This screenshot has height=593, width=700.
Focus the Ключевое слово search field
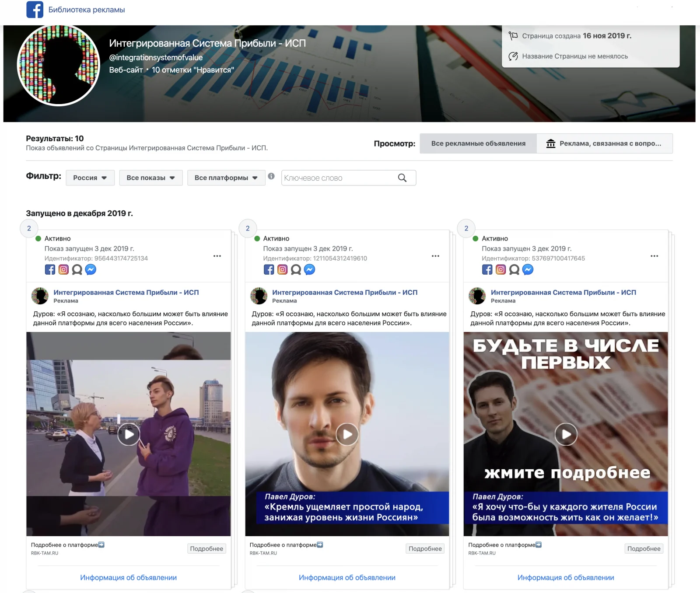[348, 178]
